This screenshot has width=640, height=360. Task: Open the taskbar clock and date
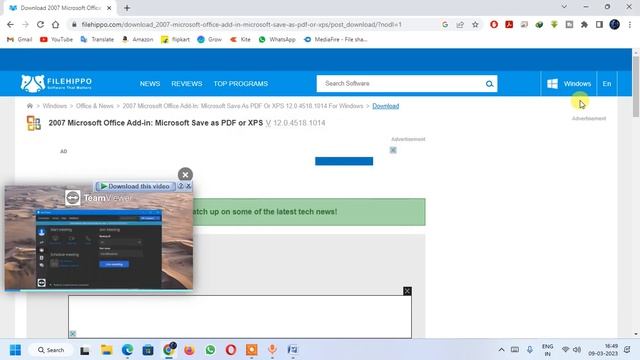click(603, 350)
